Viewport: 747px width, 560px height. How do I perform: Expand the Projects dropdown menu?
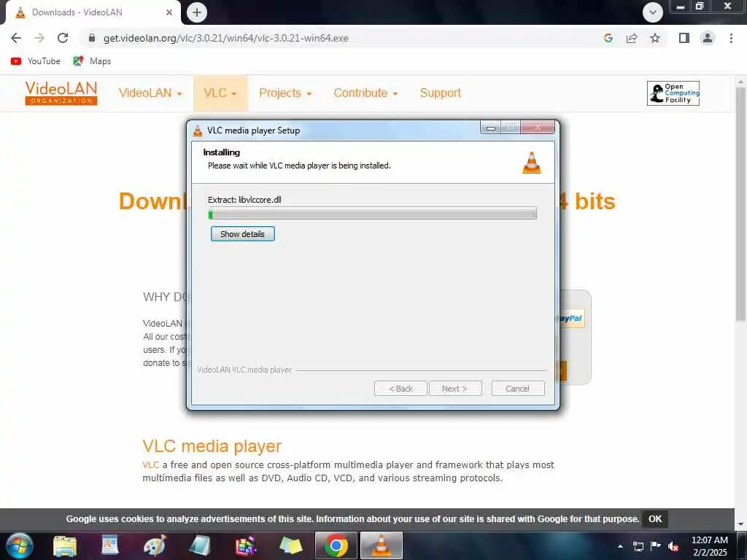click(x=285, y=93)
